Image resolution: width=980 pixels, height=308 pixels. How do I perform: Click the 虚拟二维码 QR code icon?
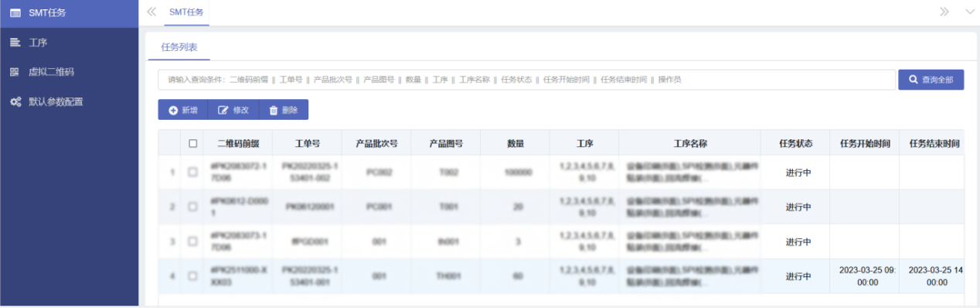point(15,71)
